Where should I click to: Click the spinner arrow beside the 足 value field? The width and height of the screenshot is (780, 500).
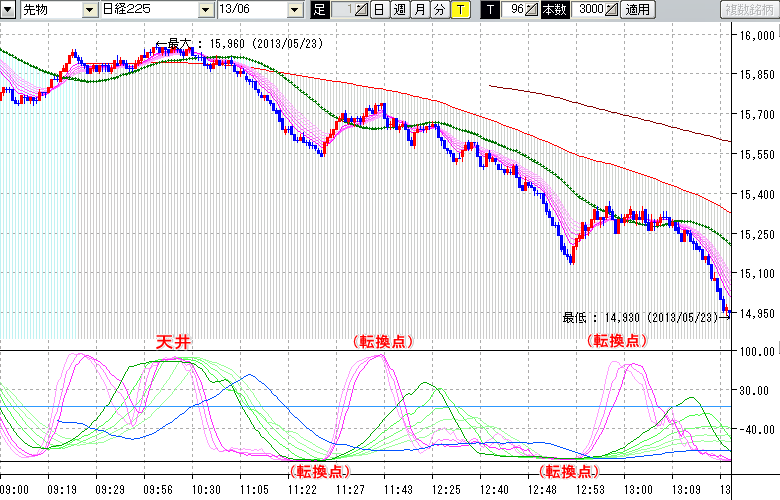tap(362, 10)
